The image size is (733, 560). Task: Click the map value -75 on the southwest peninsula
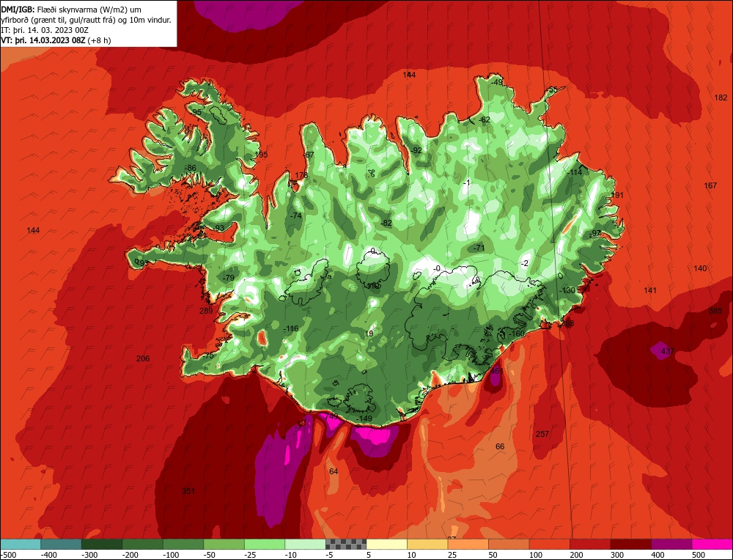207,355
